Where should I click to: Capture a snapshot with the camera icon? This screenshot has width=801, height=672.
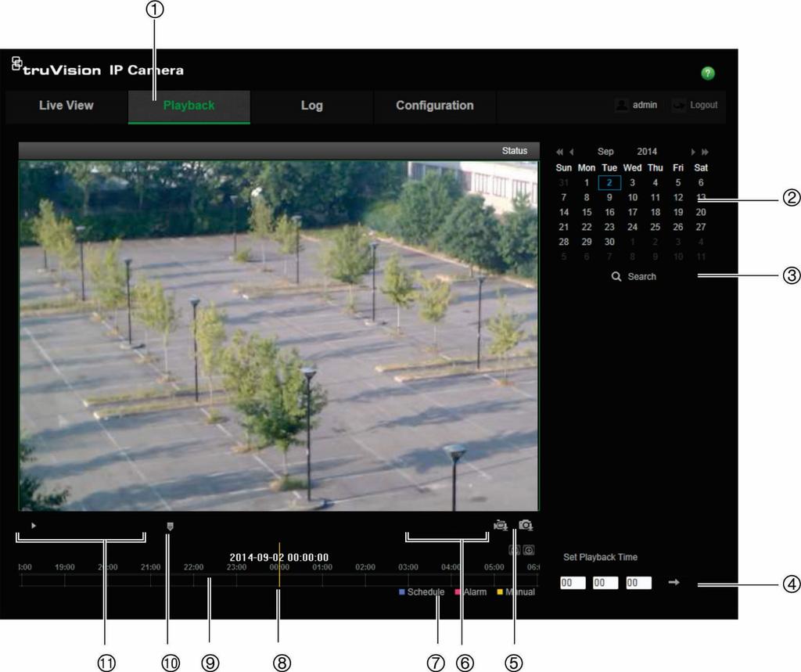coord(526,526)
